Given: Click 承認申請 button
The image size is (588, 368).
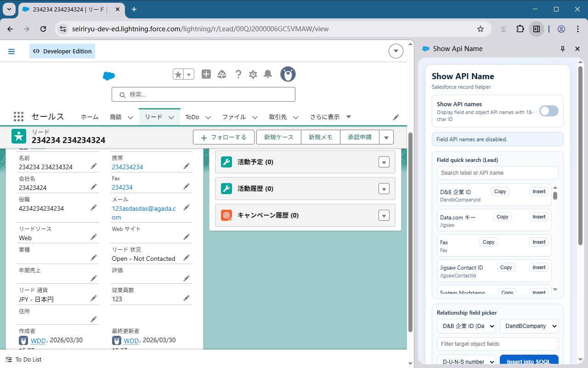Looking at the screenshot, I should [x=360, y=137].
